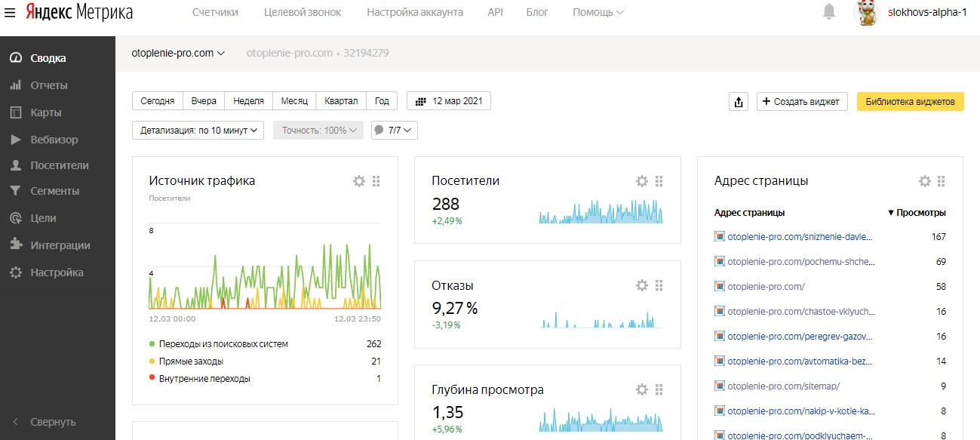Screen dimensions: 980x440
Task: Click the Интеграции puzzle icon
Action: click(x=15, y=245)
